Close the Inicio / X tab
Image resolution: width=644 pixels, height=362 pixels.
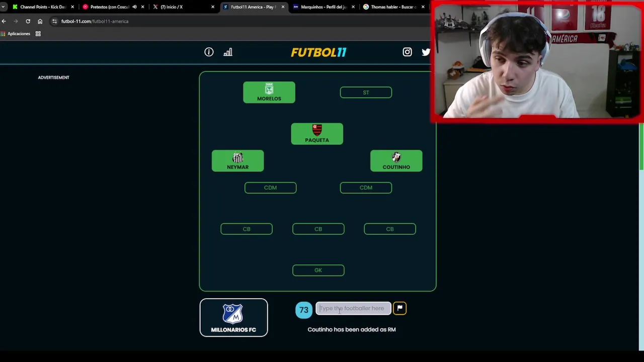coord(213,7)
